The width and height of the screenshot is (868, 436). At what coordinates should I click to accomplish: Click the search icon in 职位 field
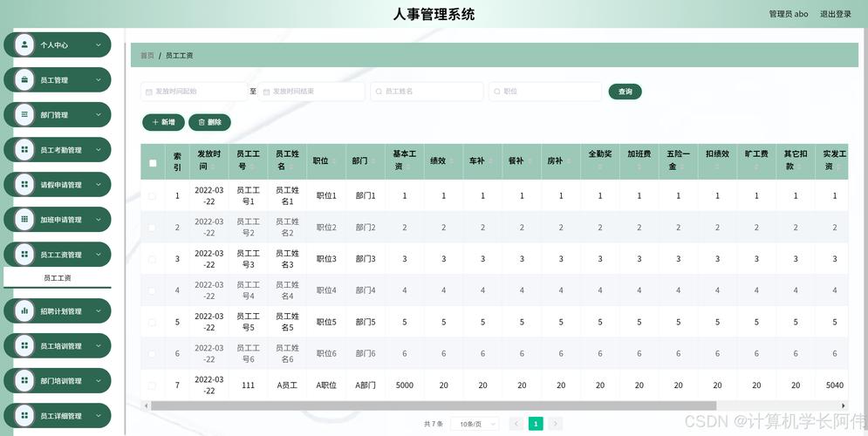(496, 92)
